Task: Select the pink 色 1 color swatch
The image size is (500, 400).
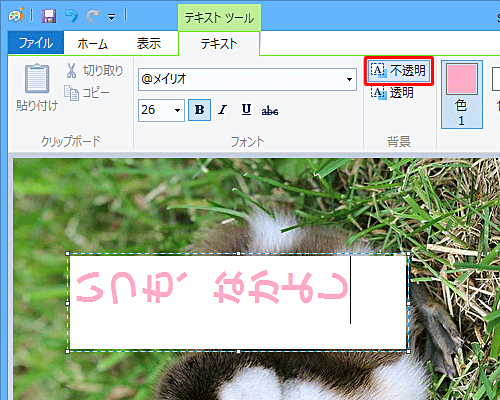Action: tap(462, 94)
